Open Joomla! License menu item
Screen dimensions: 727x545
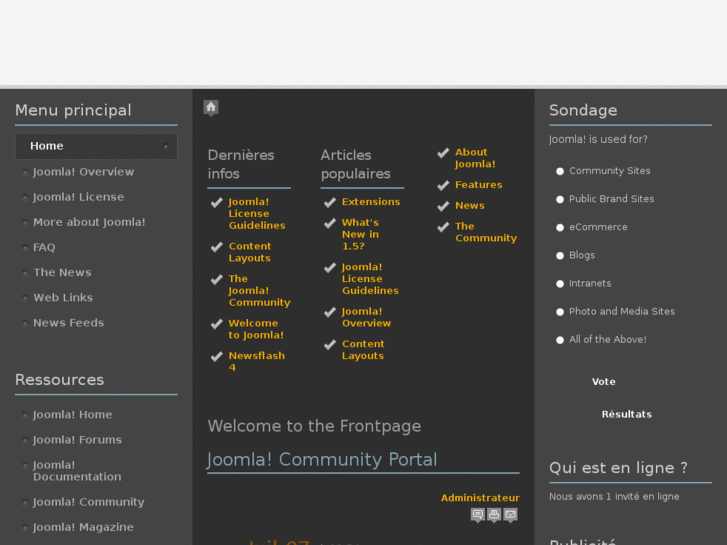point(78,197)
